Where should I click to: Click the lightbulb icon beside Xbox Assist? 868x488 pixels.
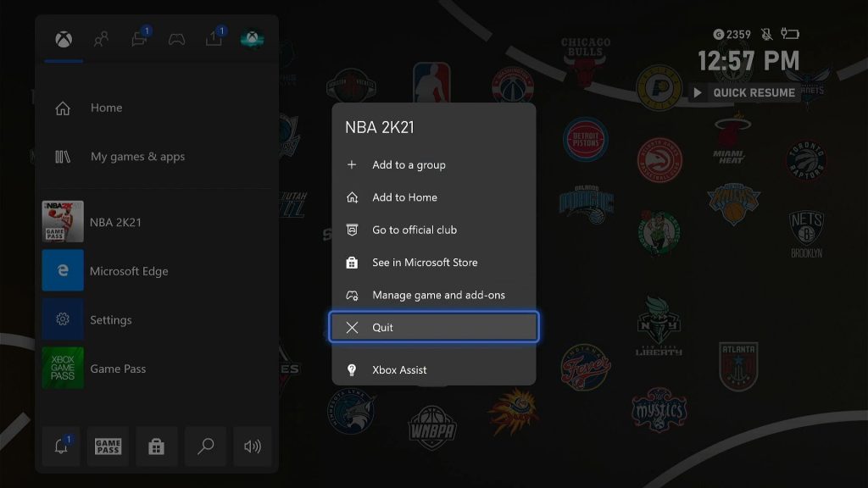click(x=352, y=369)
